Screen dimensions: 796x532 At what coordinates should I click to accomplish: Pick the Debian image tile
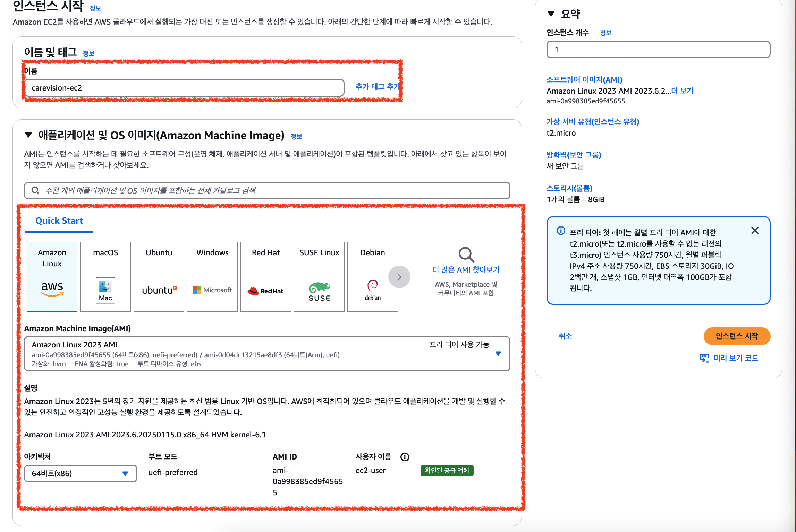[x=373, y=276]
